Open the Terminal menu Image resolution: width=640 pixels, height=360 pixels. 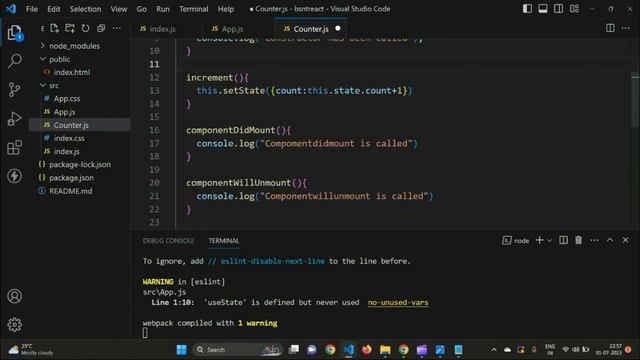pos(193,9)
